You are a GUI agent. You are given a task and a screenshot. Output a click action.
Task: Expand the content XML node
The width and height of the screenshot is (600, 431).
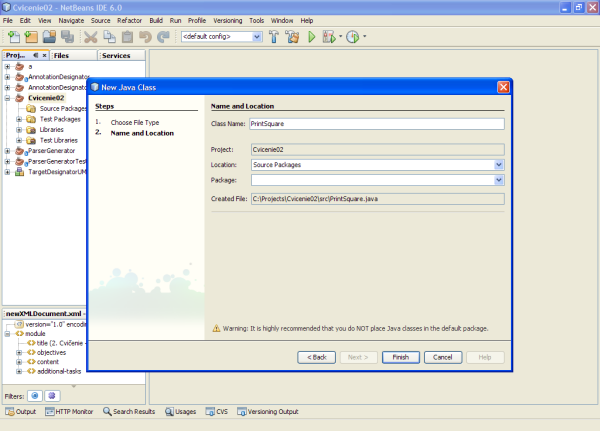click(x=18, y=362)
